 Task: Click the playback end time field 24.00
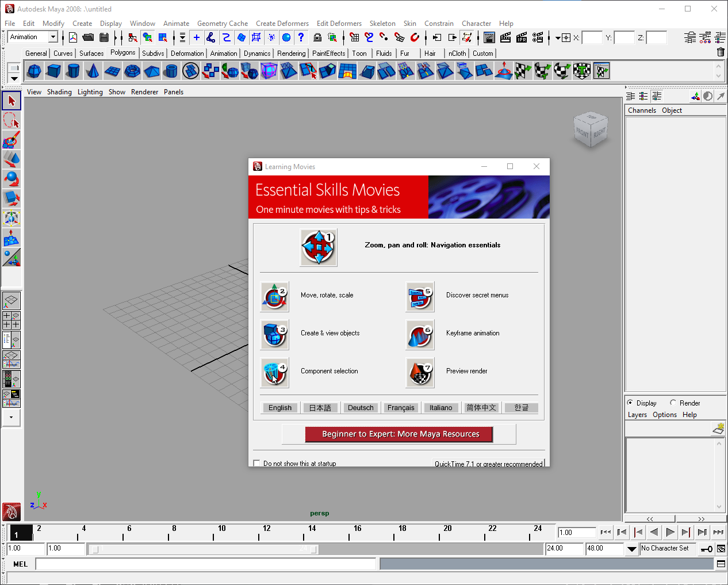point(564,549)
